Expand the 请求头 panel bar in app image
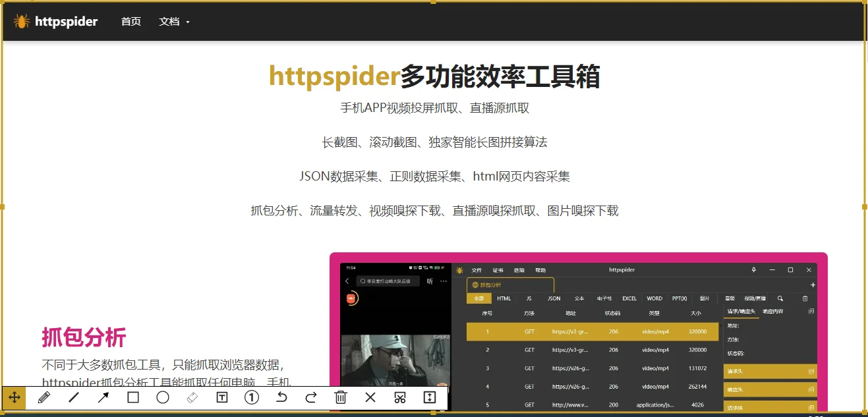The image size is (868, 417). click(770, 372)
